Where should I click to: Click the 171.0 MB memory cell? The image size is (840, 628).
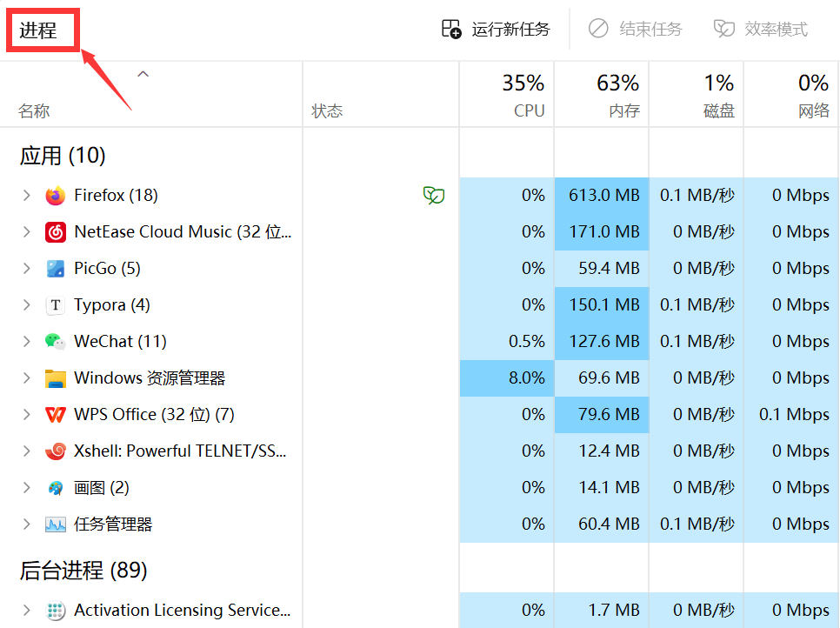(602, 231)
